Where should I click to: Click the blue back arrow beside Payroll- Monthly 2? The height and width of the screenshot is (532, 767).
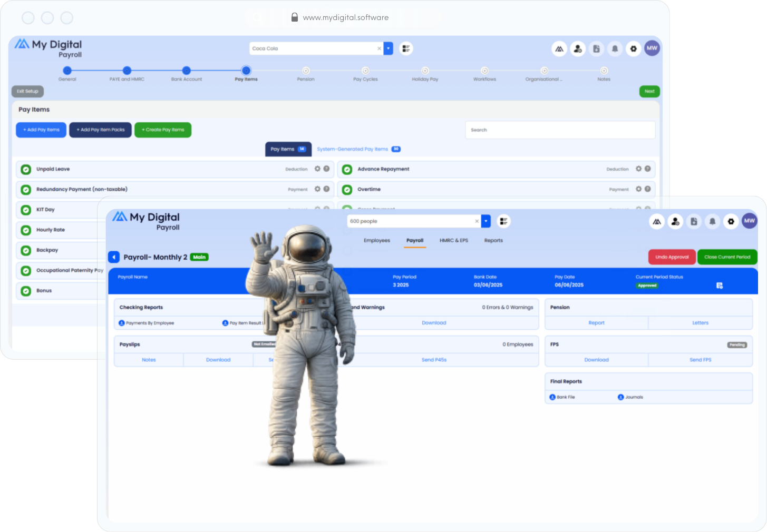(x=114, y=257)
